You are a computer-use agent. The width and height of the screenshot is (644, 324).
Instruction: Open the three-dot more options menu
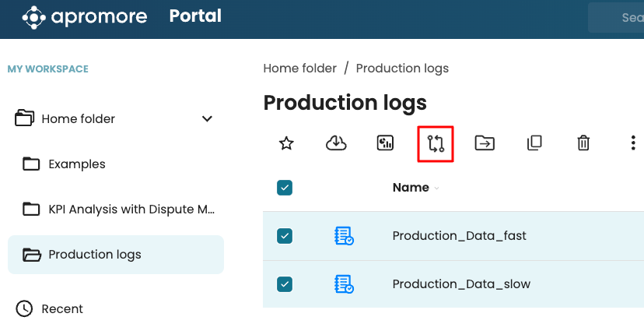(x=633, y=143)
